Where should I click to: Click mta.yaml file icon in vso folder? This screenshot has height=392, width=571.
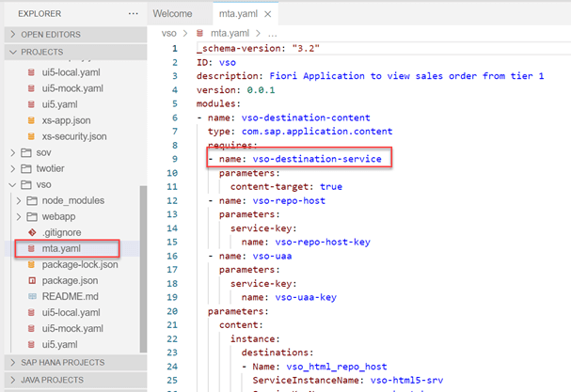(x=32, y=248)
